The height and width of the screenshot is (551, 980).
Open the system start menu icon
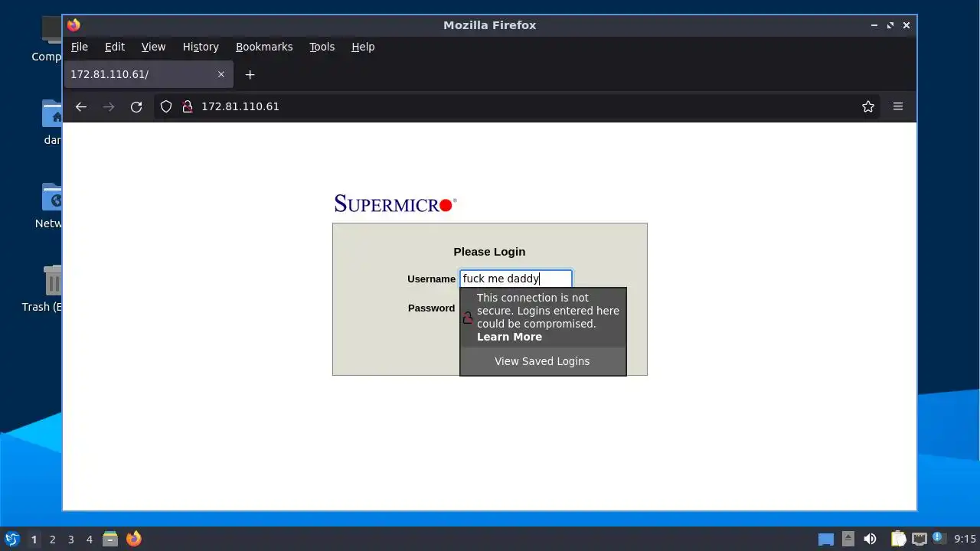tap(11, 539)
